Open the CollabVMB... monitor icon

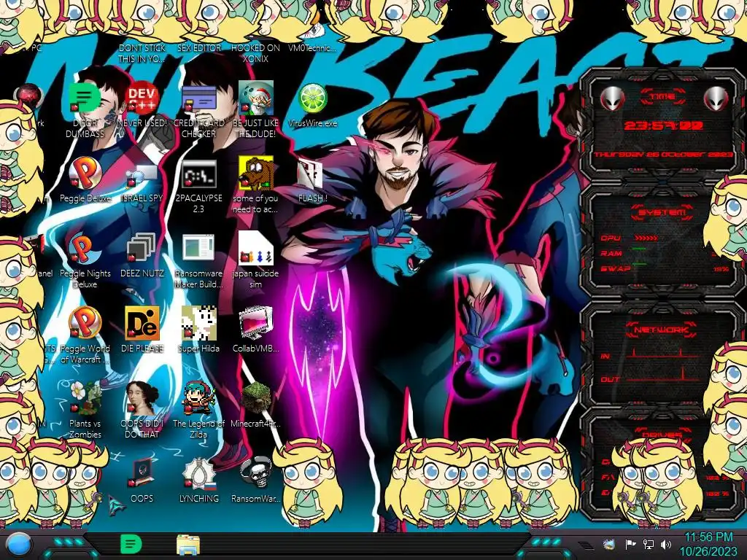[x=255, y=323]
